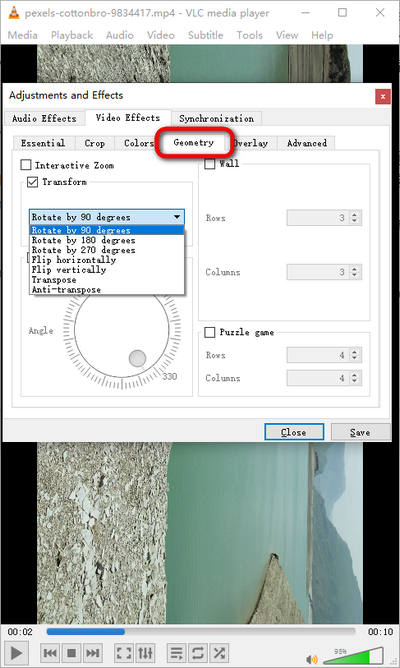
Task: Open the Video menu
Action: click(161, 35)
